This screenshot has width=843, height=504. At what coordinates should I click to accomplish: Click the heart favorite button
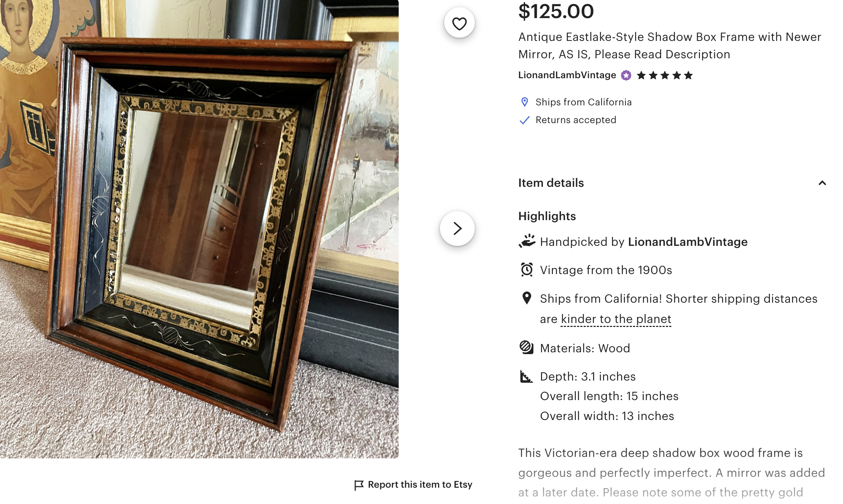[x=459, y=24]
